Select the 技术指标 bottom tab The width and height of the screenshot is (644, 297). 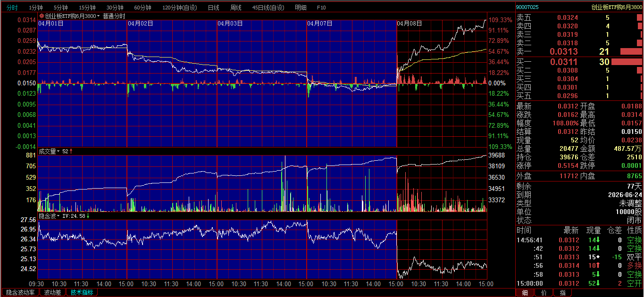pos(82,293)
